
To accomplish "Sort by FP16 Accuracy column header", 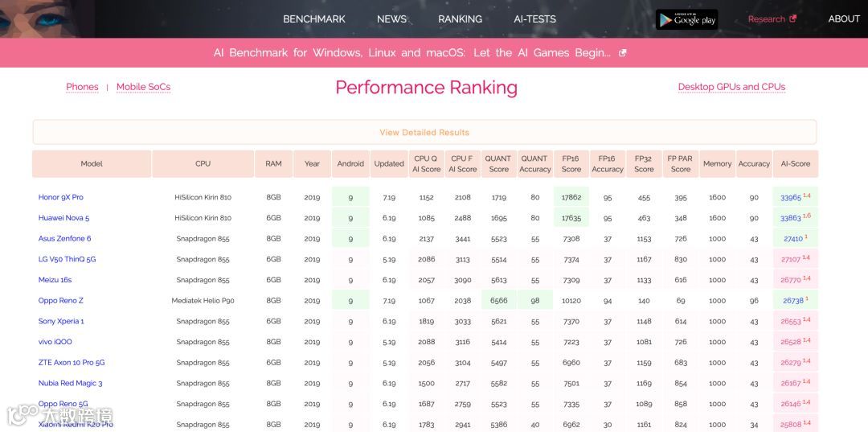I will tap(608, 164).
